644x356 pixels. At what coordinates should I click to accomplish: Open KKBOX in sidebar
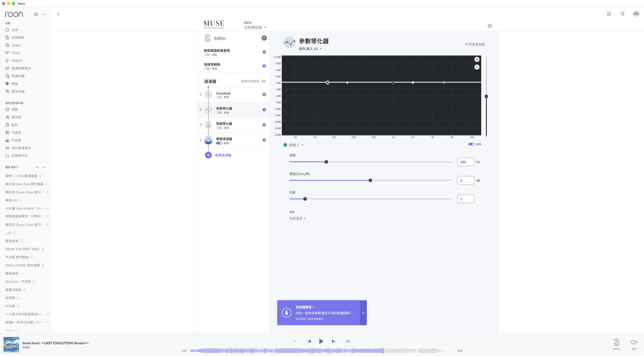17,61
